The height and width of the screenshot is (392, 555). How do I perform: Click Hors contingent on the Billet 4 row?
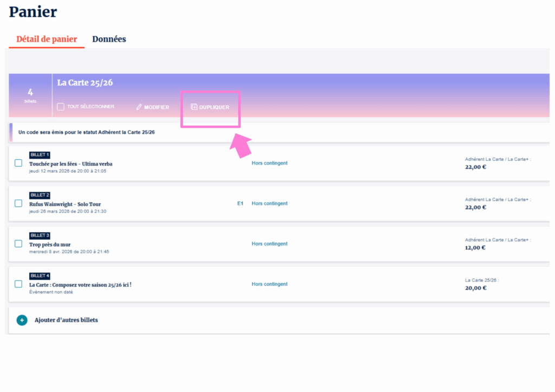tap(269, 284)
